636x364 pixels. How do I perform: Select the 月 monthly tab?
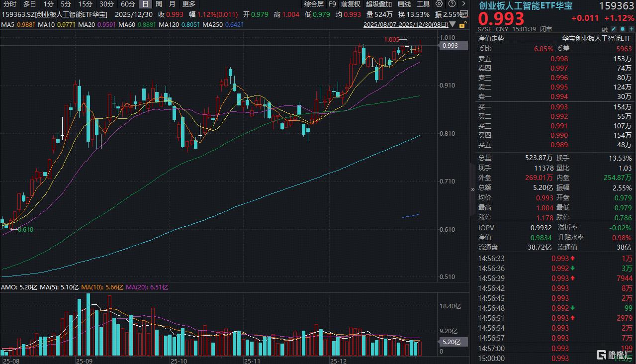[x=172, y=4]
